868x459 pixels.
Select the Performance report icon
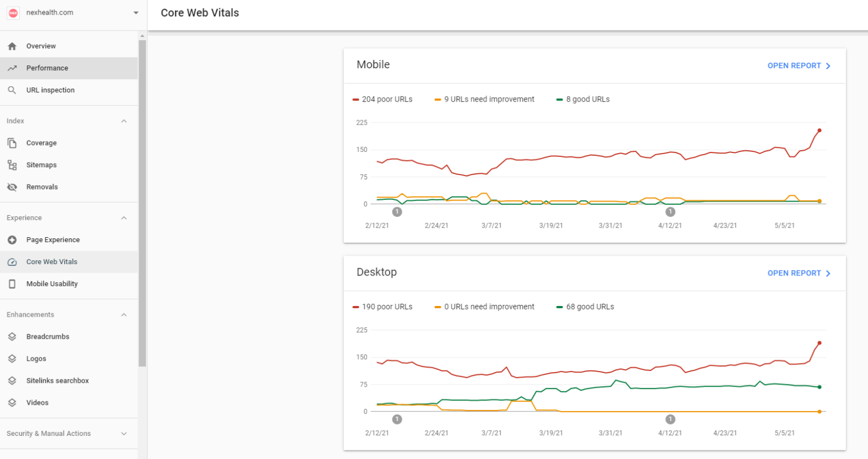pos(12,68)
